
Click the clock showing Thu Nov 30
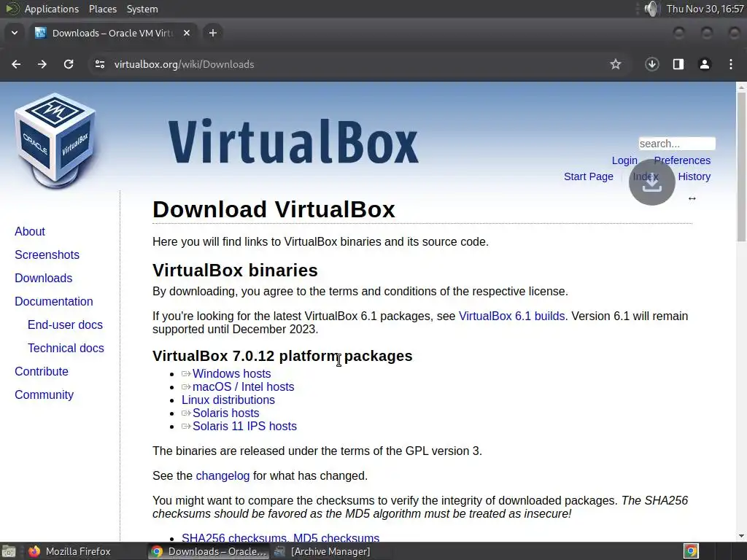pos(705,9)
